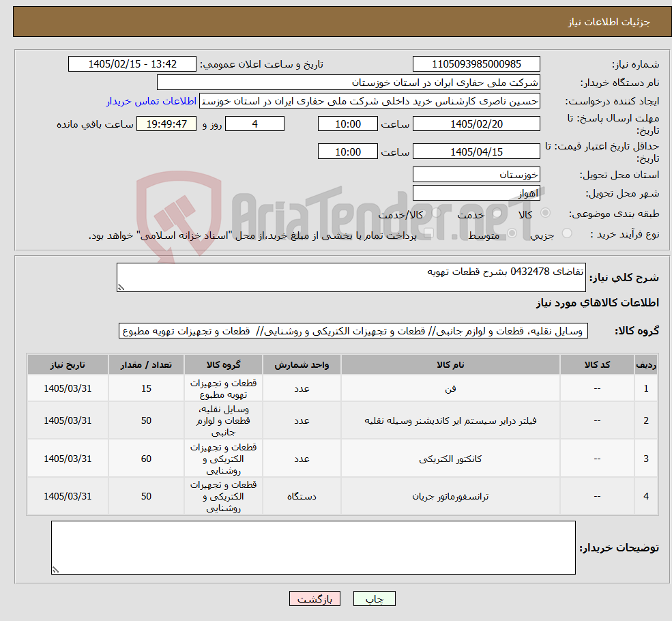Click the وسایل نقلیه group cell in row 2

223,420
